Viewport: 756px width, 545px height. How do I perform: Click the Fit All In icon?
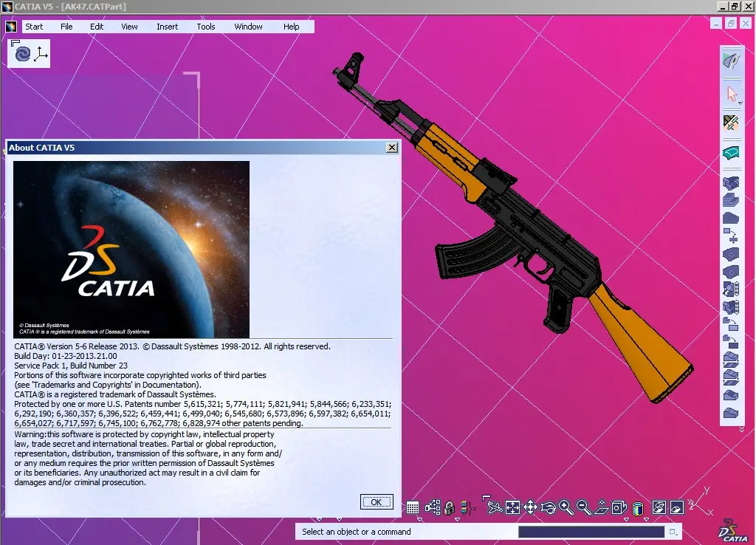tap(512, 507)
